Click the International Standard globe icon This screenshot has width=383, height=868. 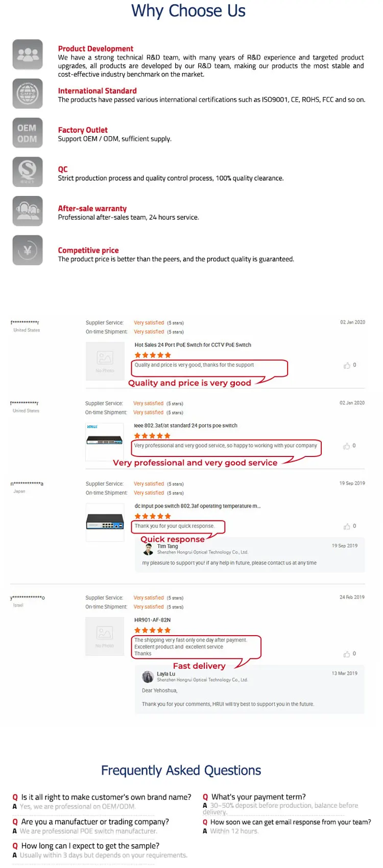(x=28, y=93)
